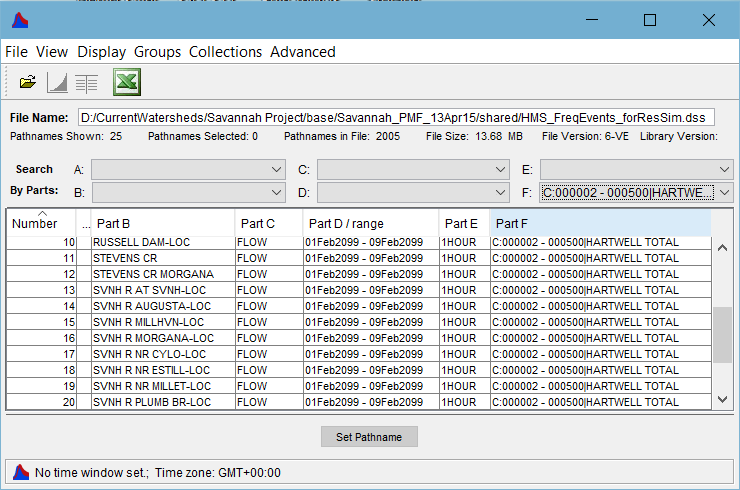Open the Part C search dropdown

501,170
